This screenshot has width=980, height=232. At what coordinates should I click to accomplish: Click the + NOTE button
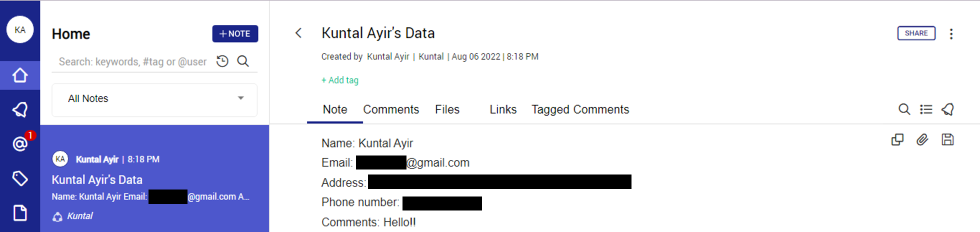tap(235, 33)
